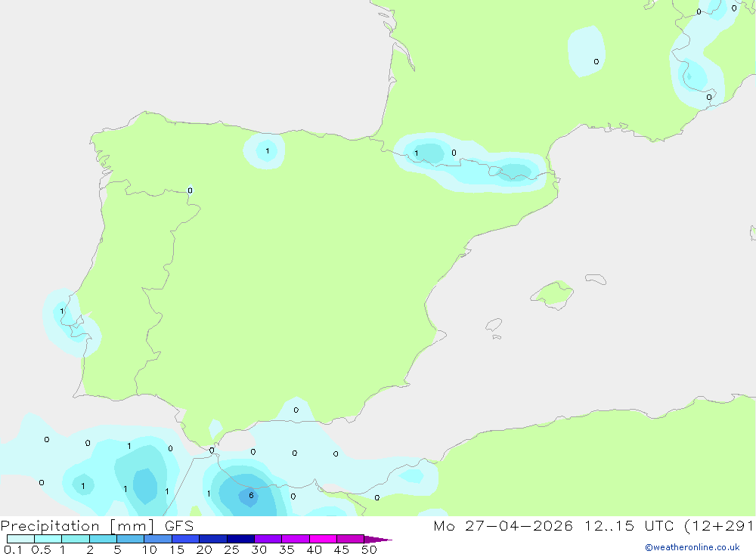This screenshot has width=756, height=554.
Task: Click the '10' legend scale label
Action: (150, 549)
